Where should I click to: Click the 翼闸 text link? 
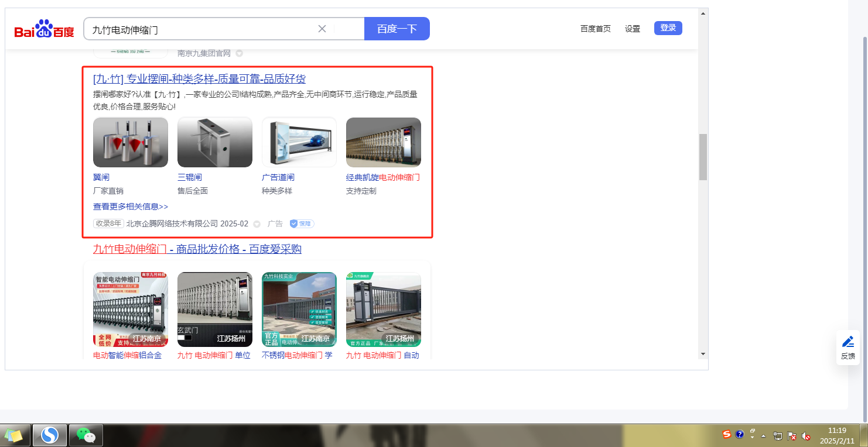click(101, 177)
